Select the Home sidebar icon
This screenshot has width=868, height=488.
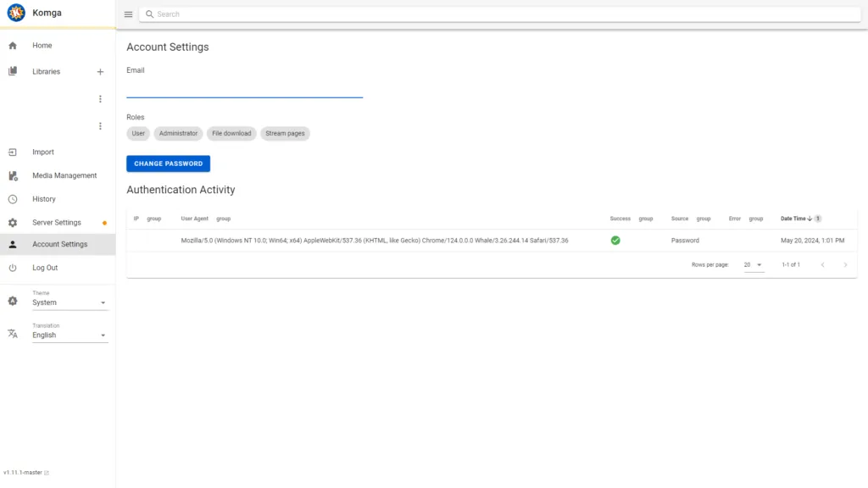coord(12,45)
